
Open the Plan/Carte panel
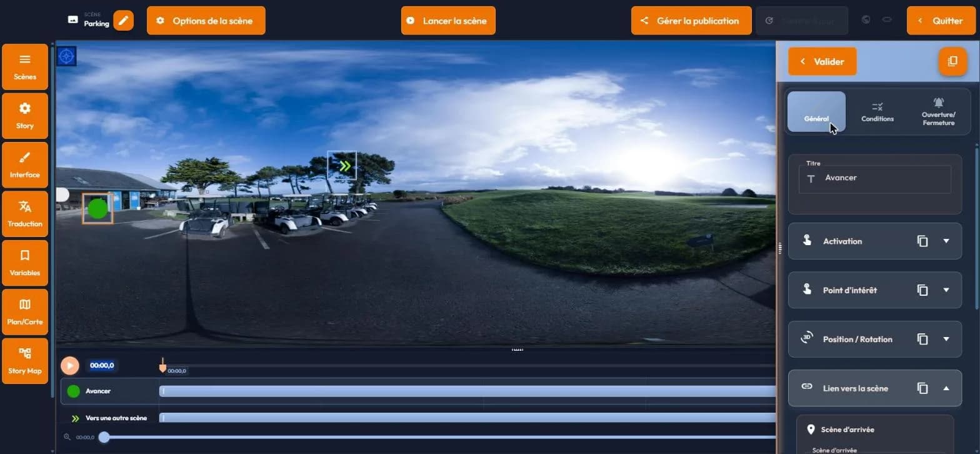25,311
